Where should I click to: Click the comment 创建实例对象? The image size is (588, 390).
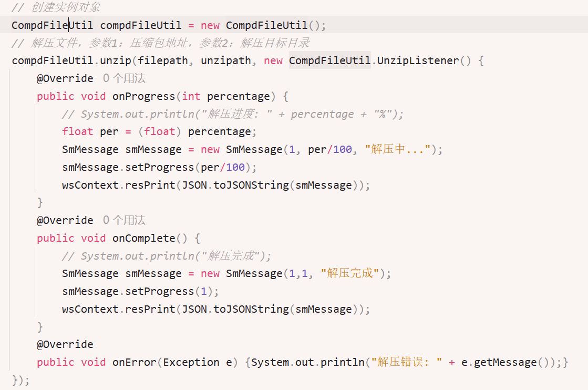click(x=56, y=7)
